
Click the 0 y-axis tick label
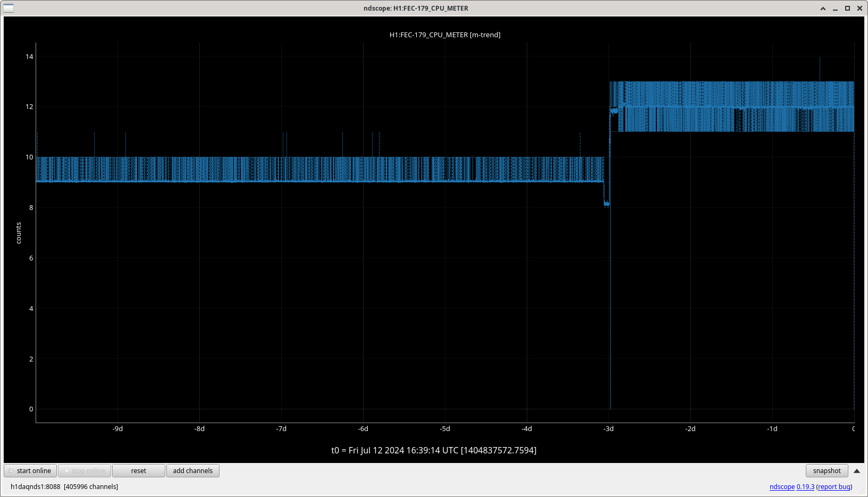click(31, 409)
